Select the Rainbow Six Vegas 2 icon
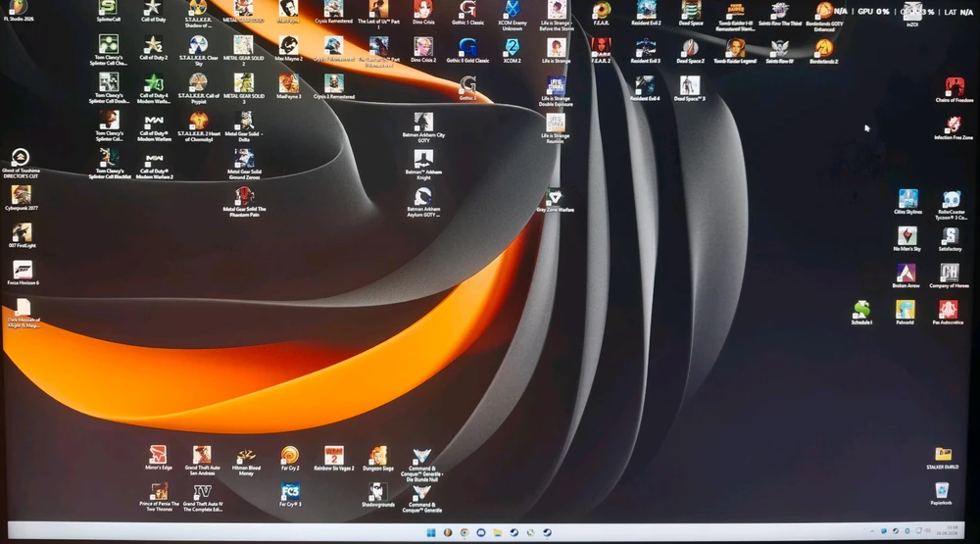Image resolution: width=980 pixels, height=544 pixels. pyautogui.click(x=334, y=457)
